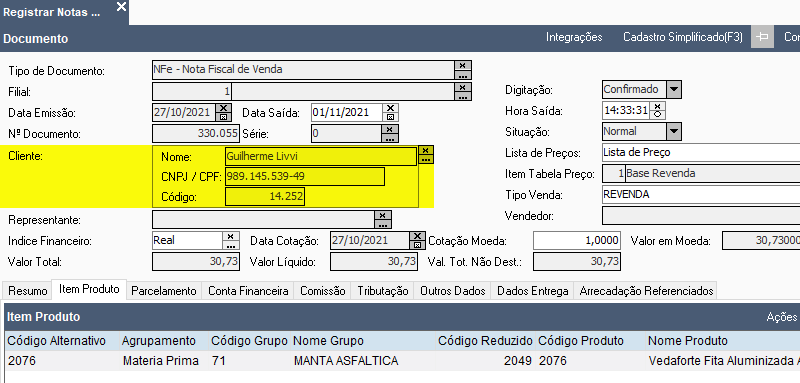Viewport: 800px width, 383px height.
Task: Click the Val. Tot. Não Dest. field
Action: click(577, 262)
